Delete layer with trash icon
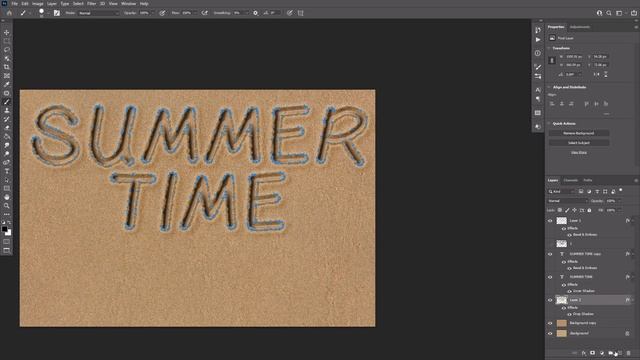640x360 pixels. point(629,353)
